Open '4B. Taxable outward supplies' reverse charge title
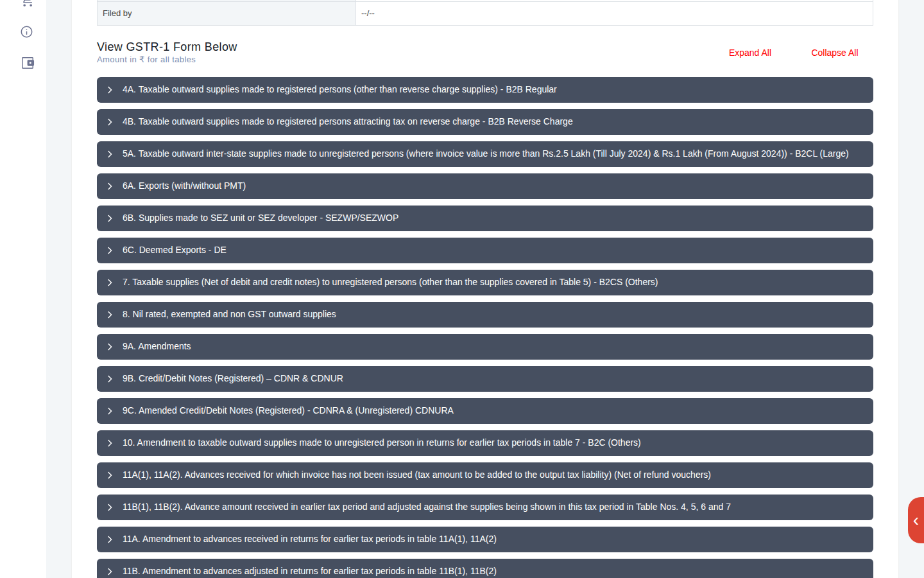Viewport: 924px width, 578px height. pos(348,121)
